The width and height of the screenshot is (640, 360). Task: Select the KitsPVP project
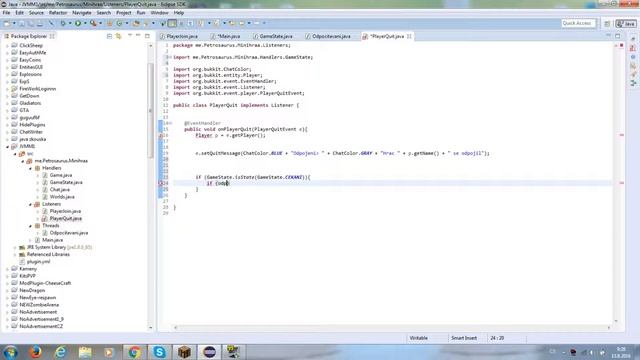tap(27, 276)
